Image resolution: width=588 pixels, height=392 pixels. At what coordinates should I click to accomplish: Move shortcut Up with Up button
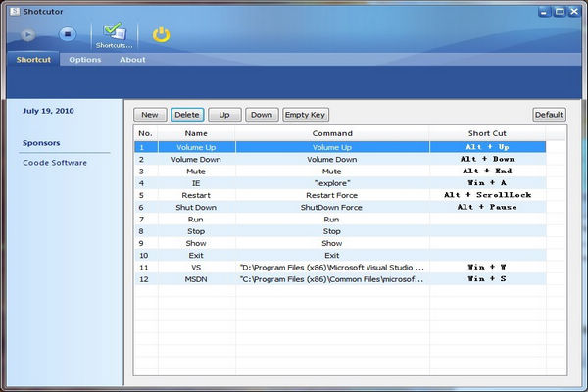click(x=224, y=115)
